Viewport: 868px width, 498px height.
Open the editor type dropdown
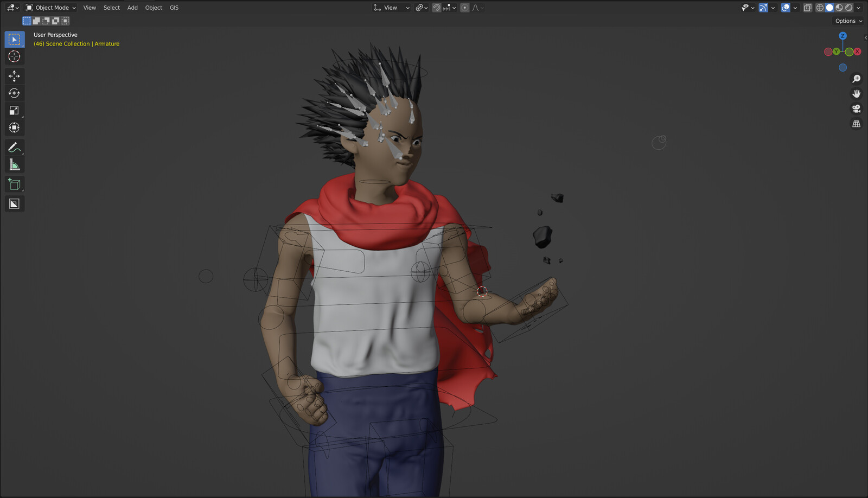(12, 8)
